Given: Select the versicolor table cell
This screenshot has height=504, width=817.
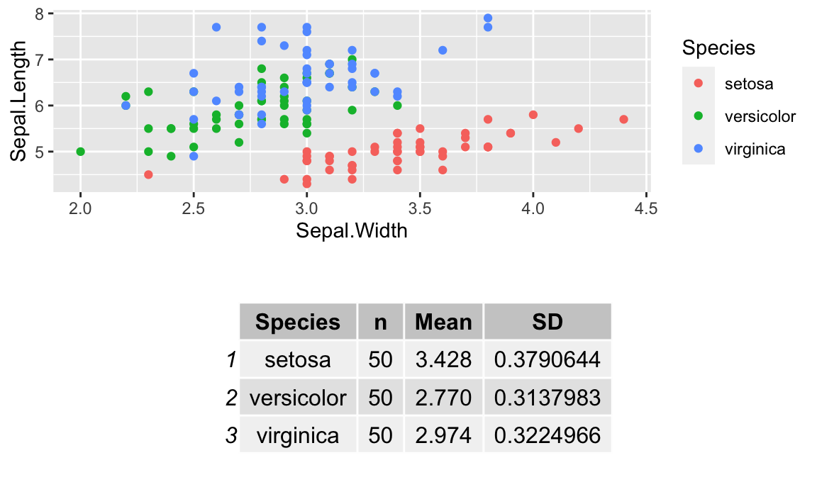Looking at the screenshot, I should click(298, 397).
